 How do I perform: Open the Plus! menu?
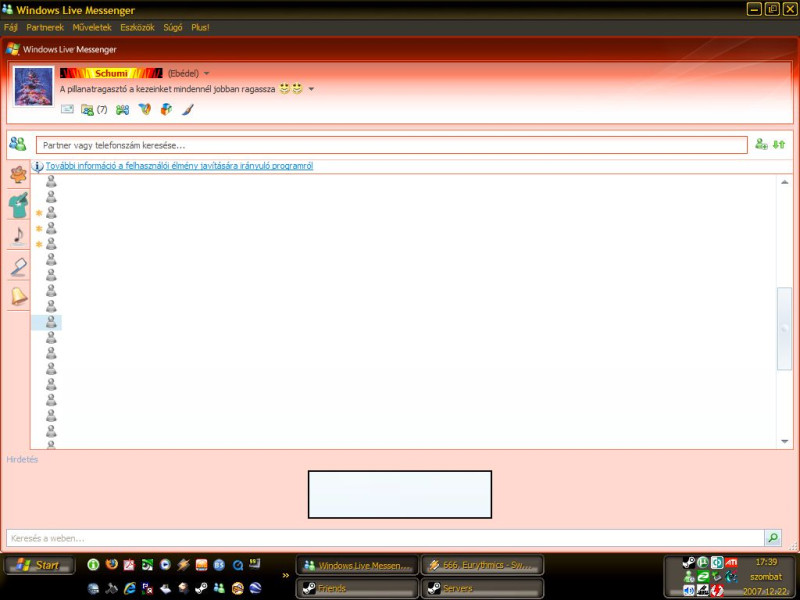point(200,28)
